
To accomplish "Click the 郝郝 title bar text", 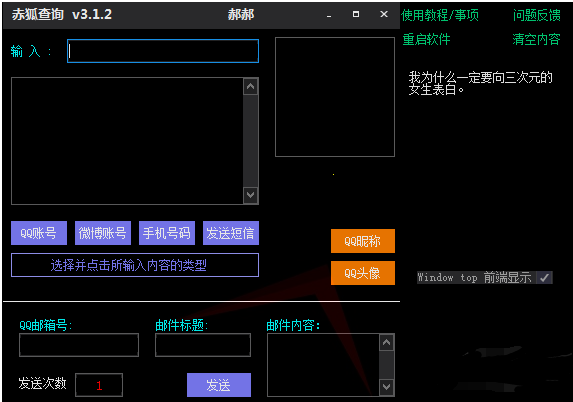I will coord(241,15).
